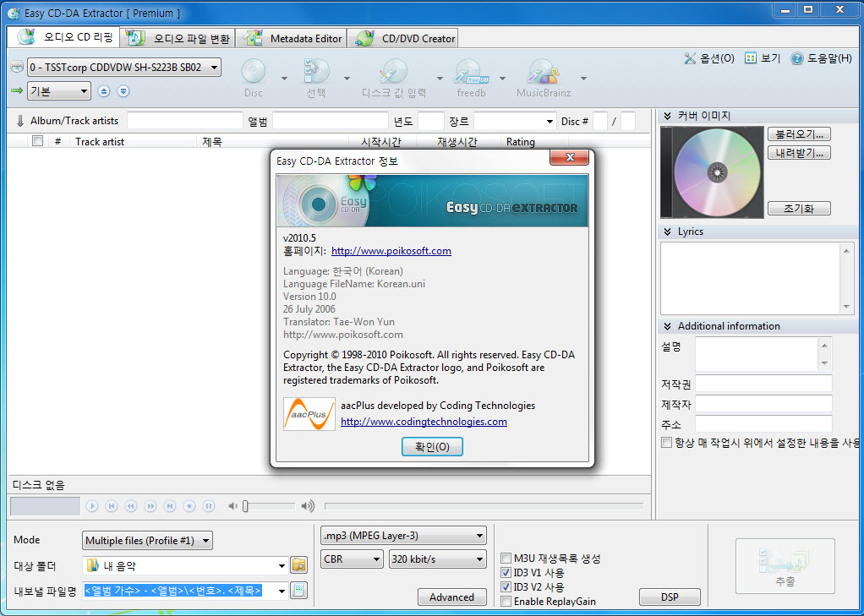This screenshot has width=864, height=616.
Task: Click the 옵션(O) options tools icon
Action: (x=689, y=57)
